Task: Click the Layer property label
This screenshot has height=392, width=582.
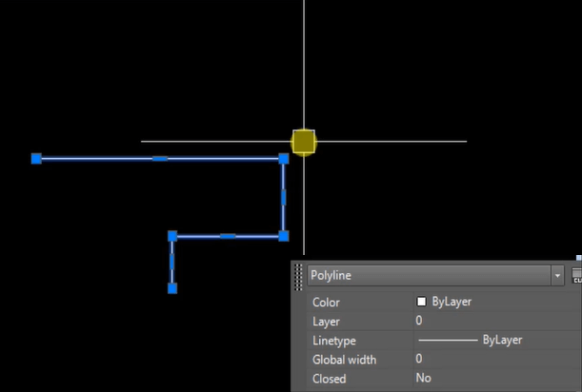Action: (326, 322)
